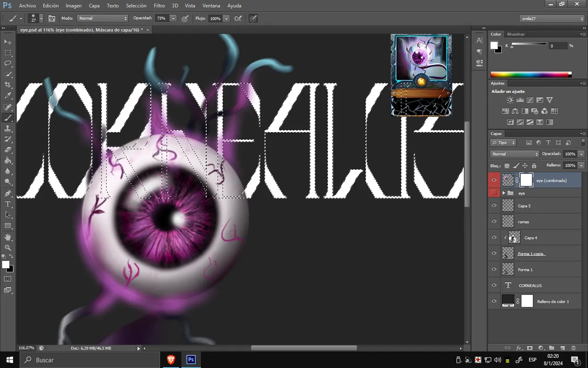Open the brush Modo dropdown

pyautogui.click(x=102, y=18)
